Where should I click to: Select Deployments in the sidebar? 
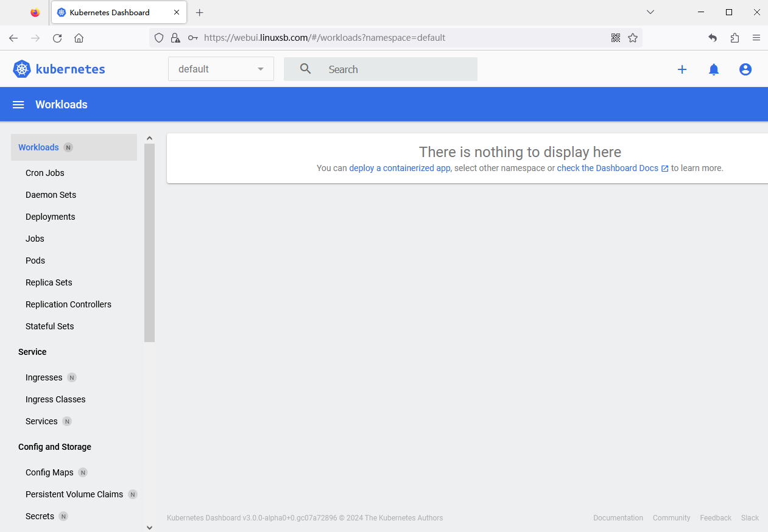click(51, 217)
